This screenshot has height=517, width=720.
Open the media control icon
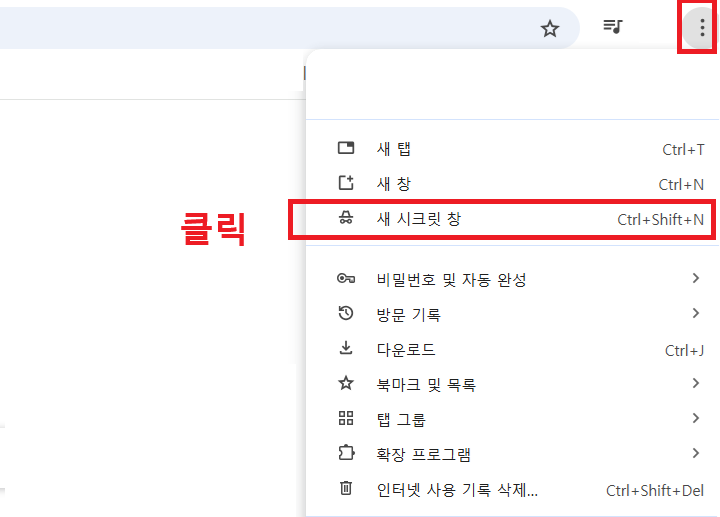[613, 26]
